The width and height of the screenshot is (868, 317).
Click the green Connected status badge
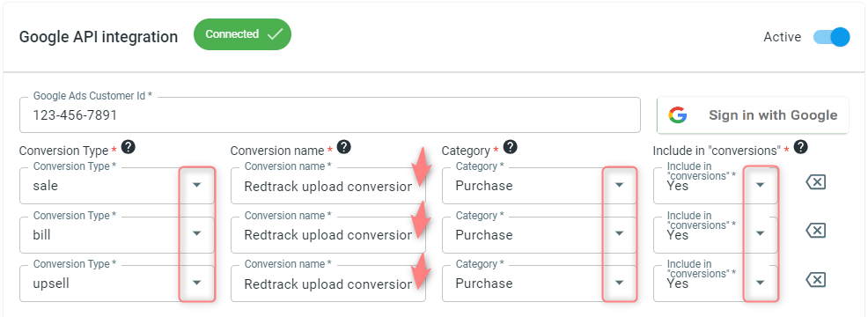tap(242, 34)
